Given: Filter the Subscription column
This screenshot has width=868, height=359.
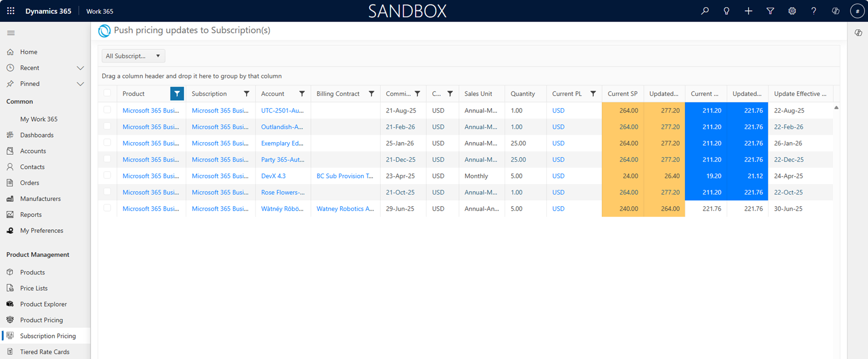Looking at the screenshot, I should click(x=247, y=94).
